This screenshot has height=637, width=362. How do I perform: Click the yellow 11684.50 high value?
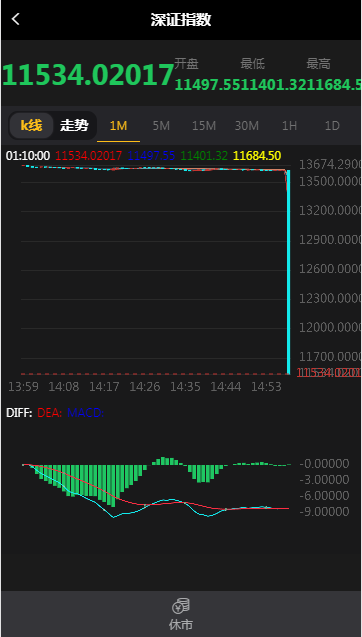(258, 156)
